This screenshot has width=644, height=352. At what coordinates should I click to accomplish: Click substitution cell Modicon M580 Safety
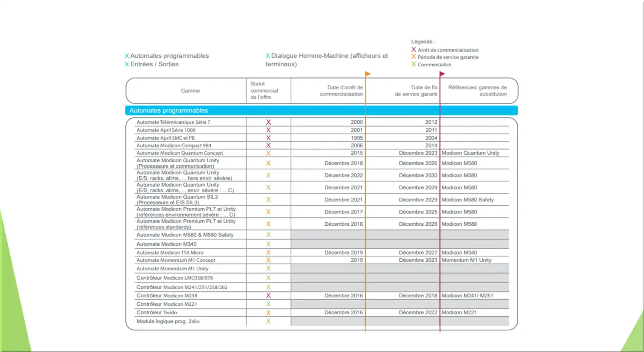(468, 200)
